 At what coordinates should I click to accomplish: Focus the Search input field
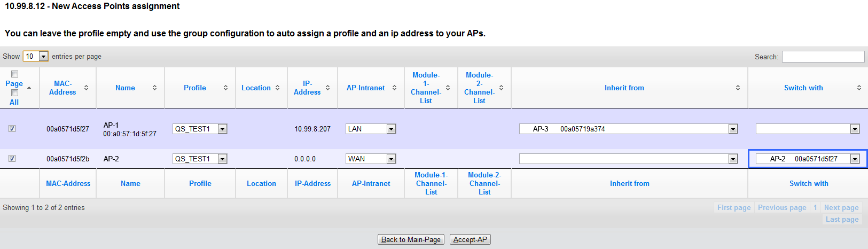(823, 57)
